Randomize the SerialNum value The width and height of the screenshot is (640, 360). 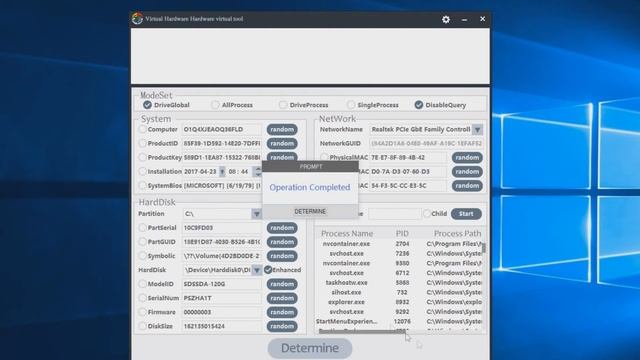click(x=282, y=298)
